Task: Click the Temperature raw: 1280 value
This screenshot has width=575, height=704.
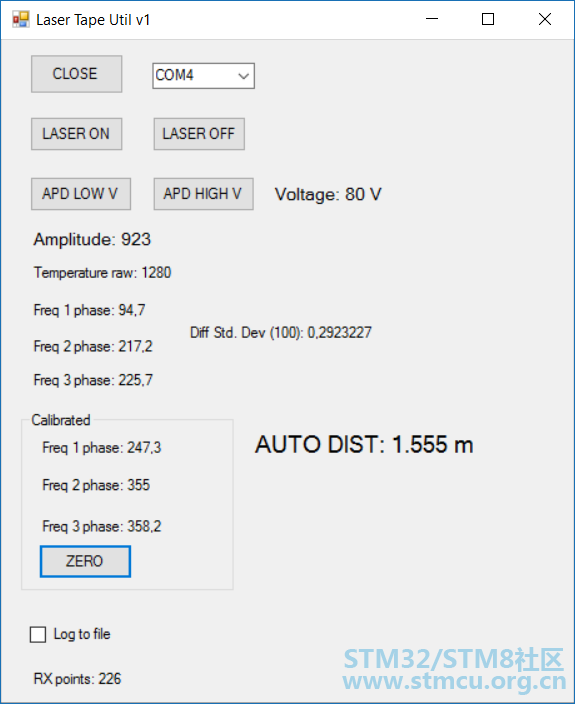Action: click(x=102, y=273)
